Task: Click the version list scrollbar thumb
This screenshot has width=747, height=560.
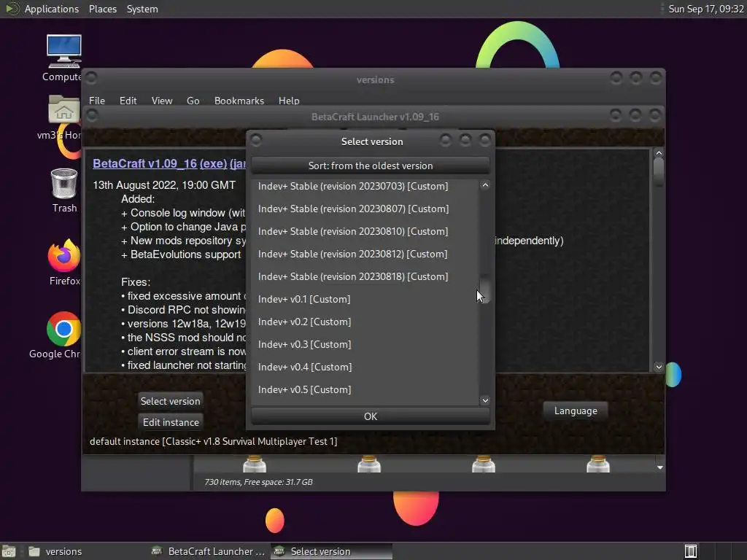Action: (x=485, y=289)
